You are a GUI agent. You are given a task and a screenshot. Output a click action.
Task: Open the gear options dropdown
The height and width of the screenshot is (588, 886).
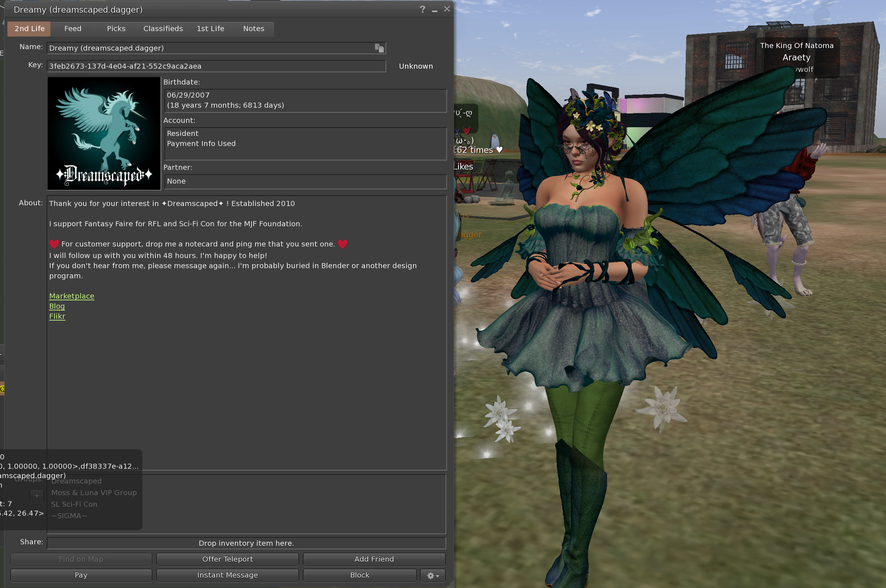coord(433,575)
